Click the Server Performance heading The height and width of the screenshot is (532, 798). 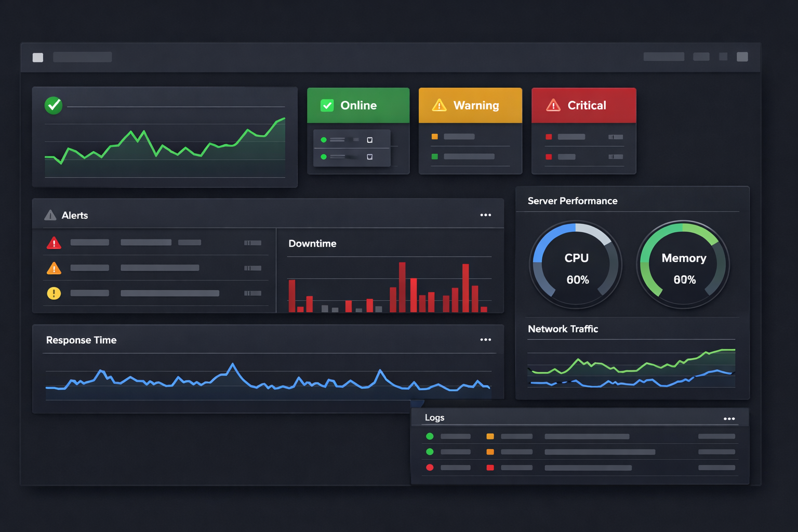pos(572,201)
